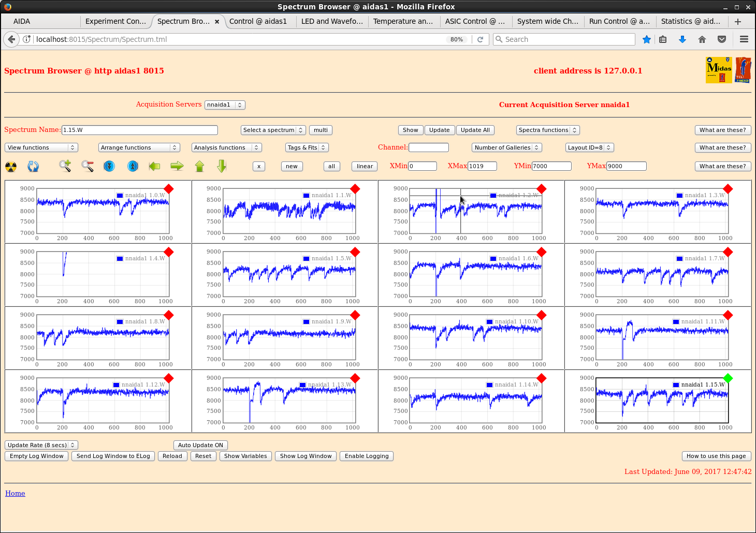Open the Layout ID=8 dropdown
756x533 pixels.
[x=590, y=147]
